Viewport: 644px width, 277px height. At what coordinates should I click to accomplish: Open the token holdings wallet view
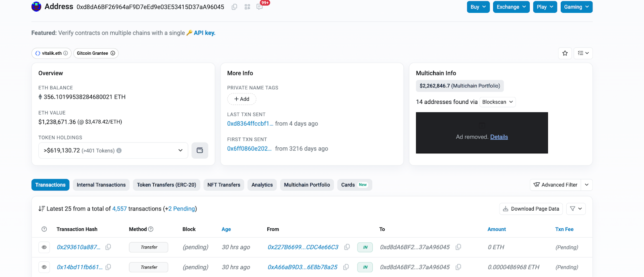pos(200,151)
